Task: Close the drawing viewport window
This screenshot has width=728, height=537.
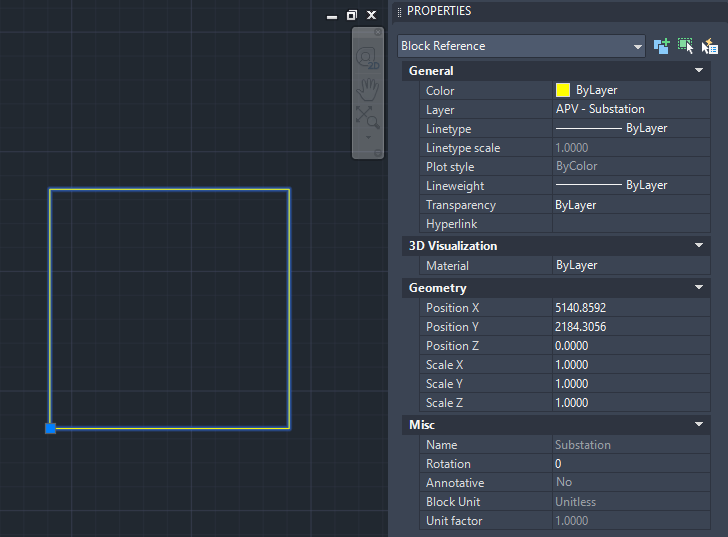Action: (x=371, y=15)
